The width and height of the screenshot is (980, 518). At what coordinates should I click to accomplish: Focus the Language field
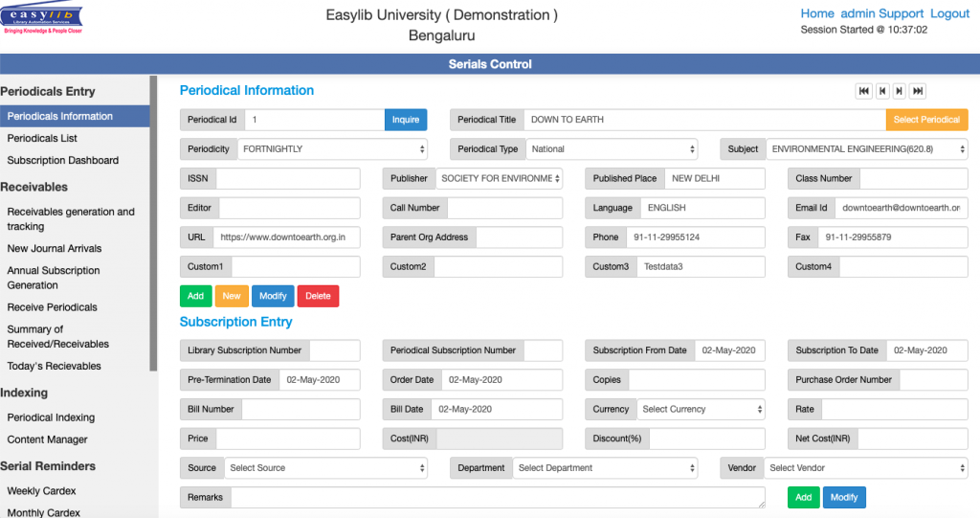click(702, 208)
